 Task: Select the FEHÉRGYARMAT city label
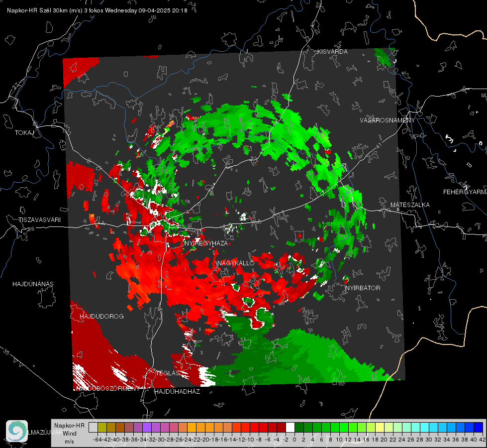pos(465,192)
